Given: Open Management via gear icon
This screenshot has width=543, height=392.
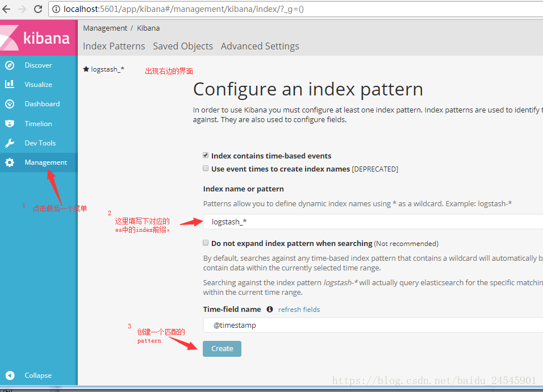Looking at the screenshot, I should click(x=10, y=162).
